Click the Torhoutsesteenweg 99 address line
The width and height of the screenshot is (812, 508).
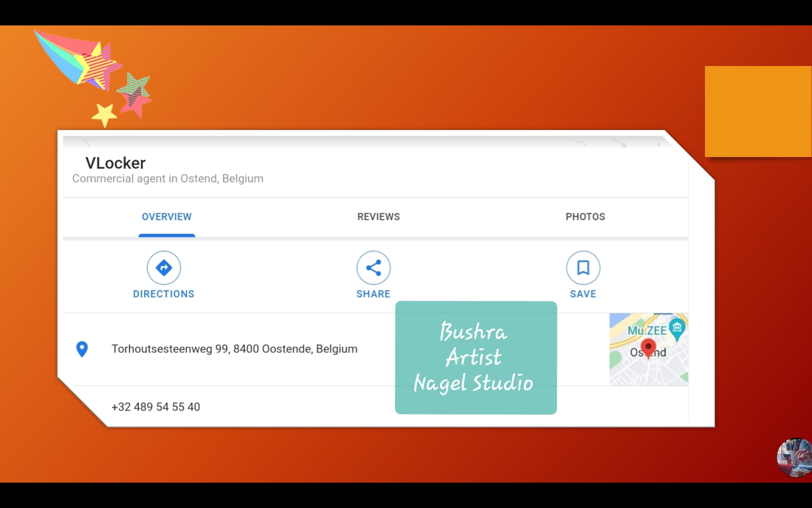[234, 349]
